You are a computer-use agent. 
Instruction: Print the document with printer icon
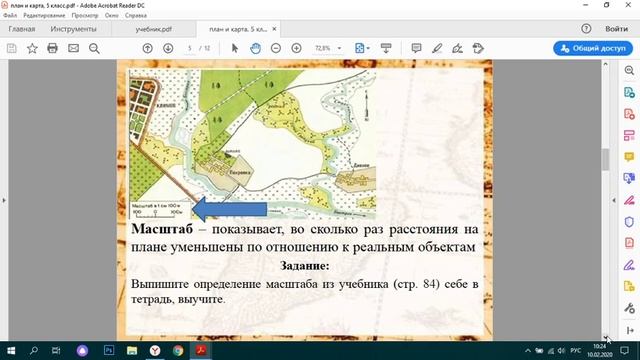tap(52, 48)
